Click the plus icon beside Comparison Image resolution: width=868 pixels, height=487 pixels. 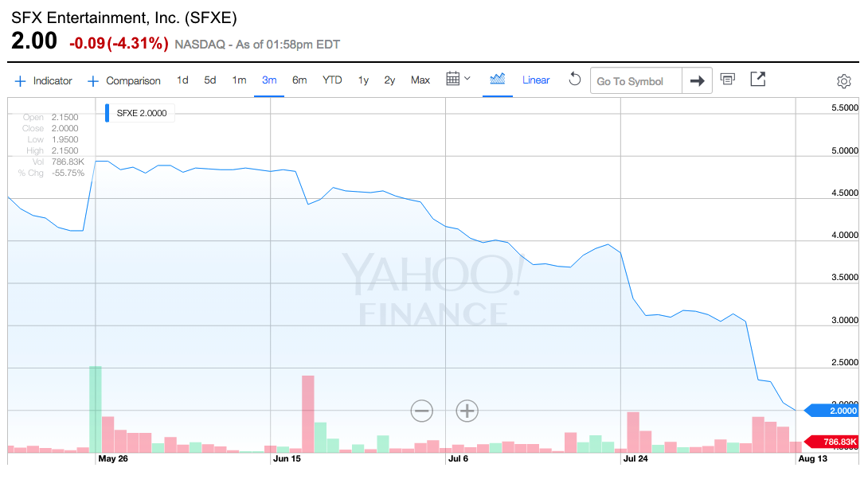coord(93,80)
